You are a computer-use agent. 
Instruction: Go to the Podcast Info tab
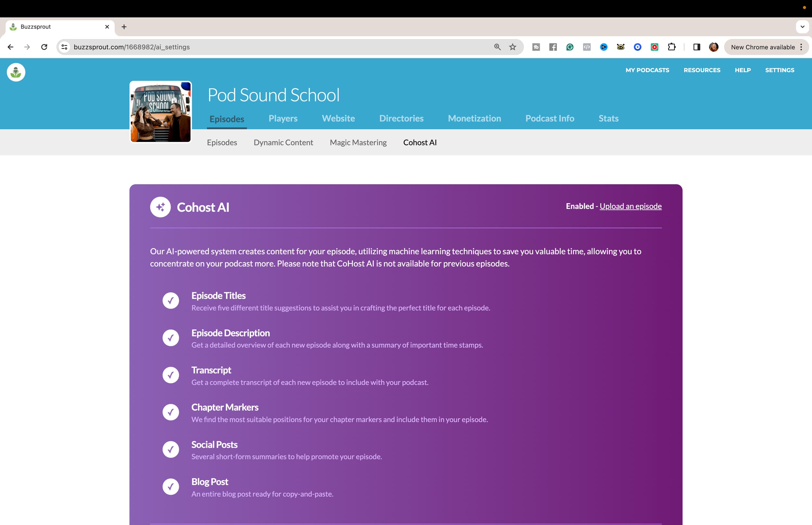point(550,118)
